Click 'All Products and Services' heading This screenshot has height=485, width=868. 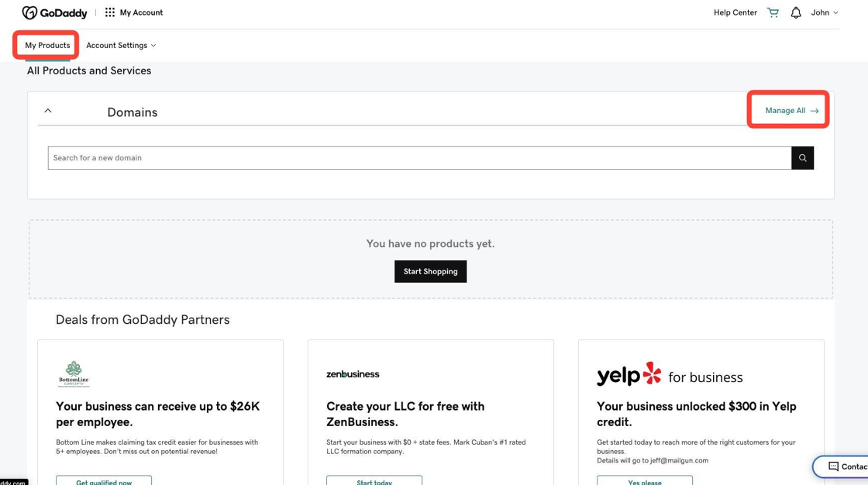click(89, 71)
